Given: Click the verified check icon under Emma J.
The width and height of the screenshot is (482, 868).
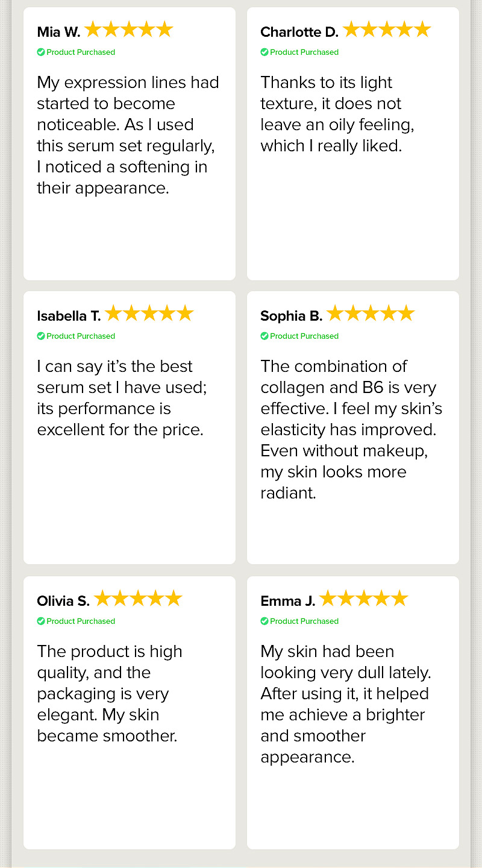Looking at the screenshot, I should pyautogui.click(x=264, y=621).
